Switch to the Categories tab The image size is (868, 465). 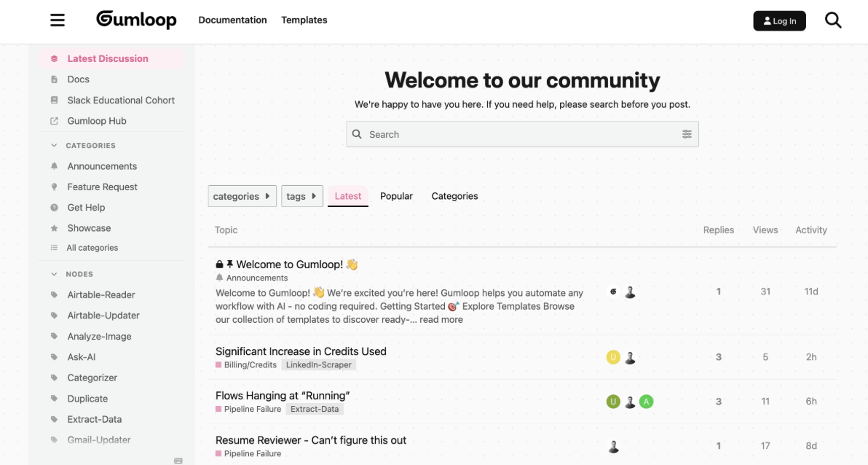(x=454, y=196)
